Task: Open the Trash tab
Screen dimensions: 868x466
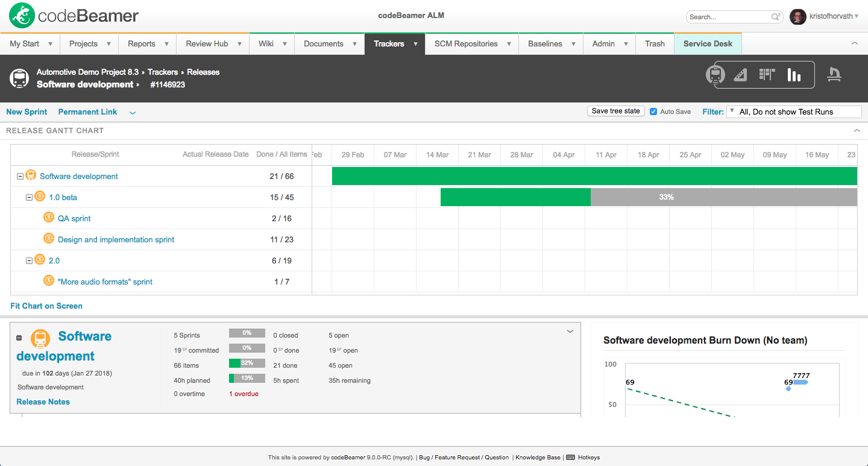Action: (655, 44)
